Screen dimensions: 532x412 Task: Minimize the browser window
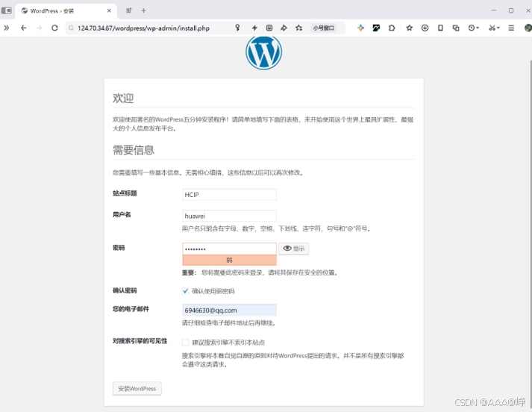pyautogui.click(x=494, y=10)
